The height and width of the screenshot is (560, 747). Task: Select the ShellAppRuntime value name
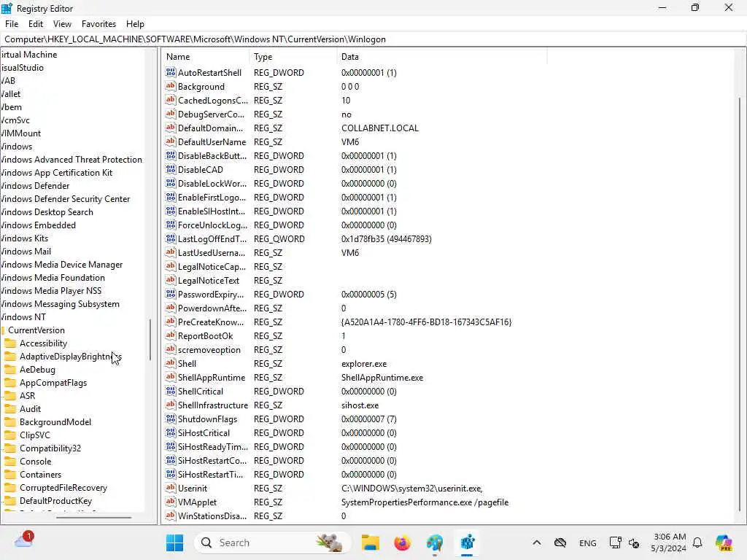tap(211, 378)
